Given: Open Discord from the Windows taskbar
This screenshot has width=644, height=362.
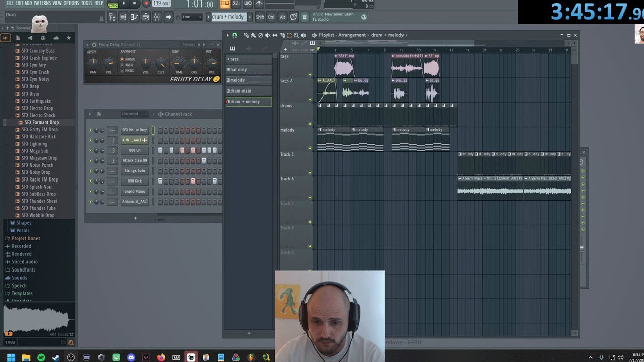Looking at the screenshot, I should tap(131, 357).
